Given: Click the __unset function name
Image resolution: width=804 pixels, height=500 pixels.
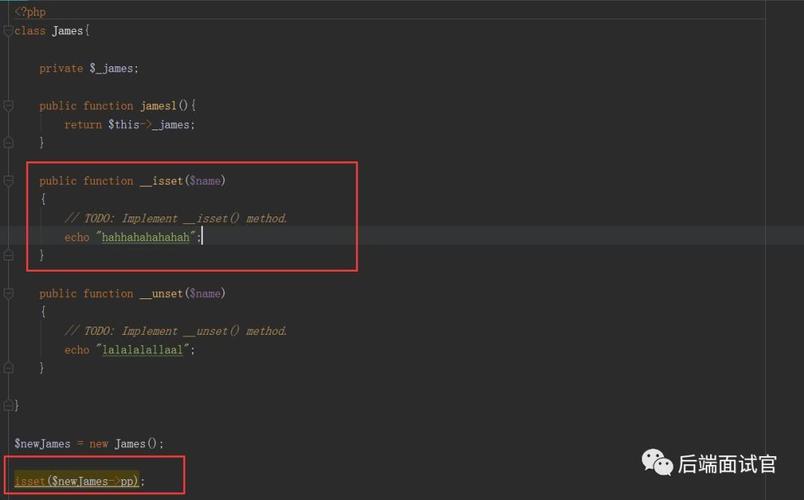Looking at the screenshot, I should click(161, 293).
